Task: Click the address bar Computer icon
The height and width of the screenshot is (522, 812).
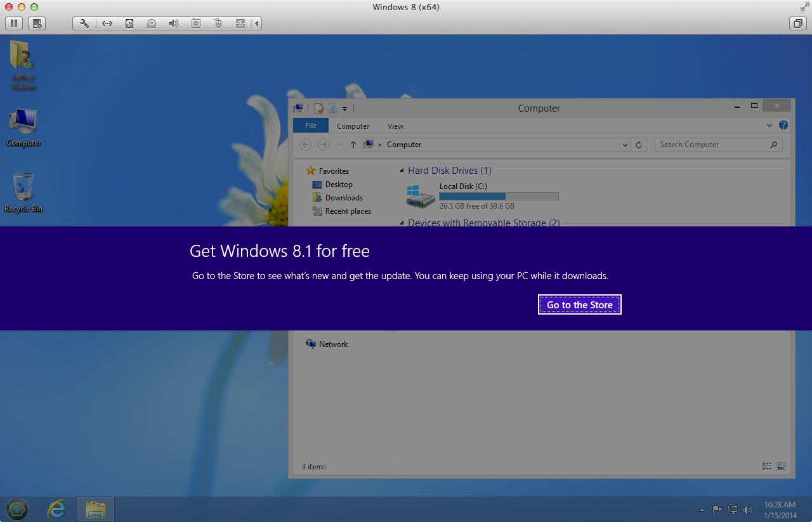Action: click(x=369, y=145)
